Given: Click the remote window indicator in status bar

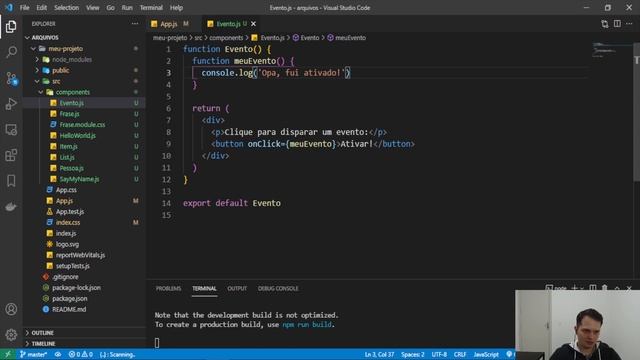Looking at the screenshot, I should coord(7,354).
